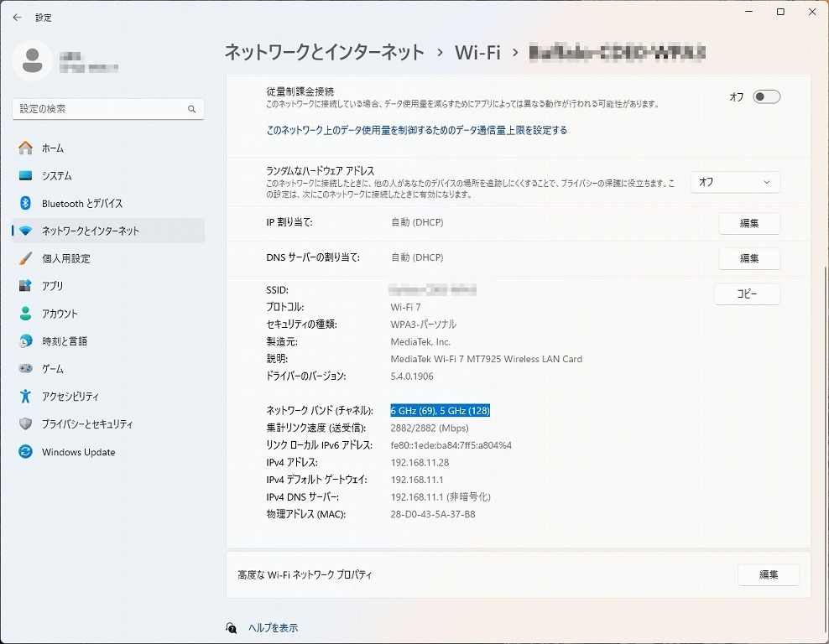The width and height of the screenshot is (829, 644).
Task: Click the IPv4 address 192.168.11.28
Action: (420, 462)
